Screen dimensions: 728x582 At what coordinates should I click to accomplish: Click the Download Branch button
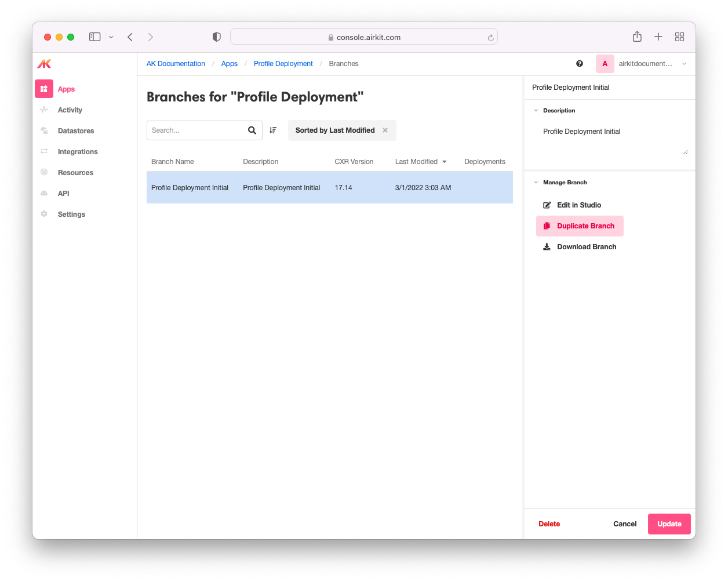pos(580,247)
